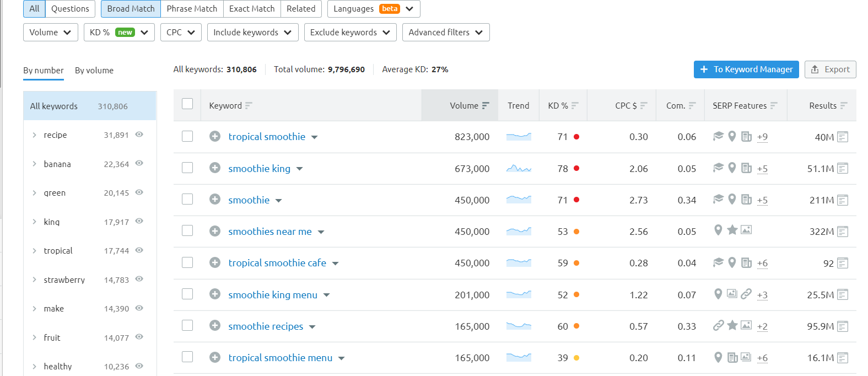This screenshot has height=376, width=868.
Task: Sort by Com. column icon
Action: [692, 105]
